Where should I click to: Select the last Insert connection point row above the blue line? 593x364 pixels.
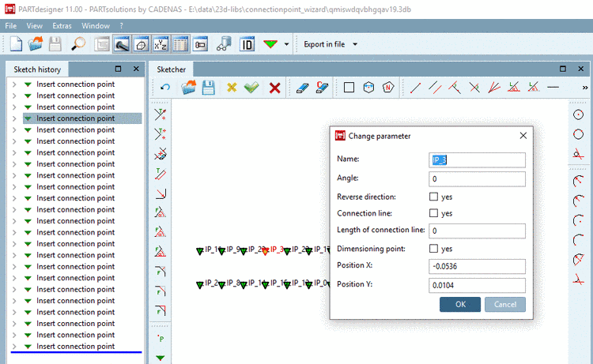pos(75,347)
